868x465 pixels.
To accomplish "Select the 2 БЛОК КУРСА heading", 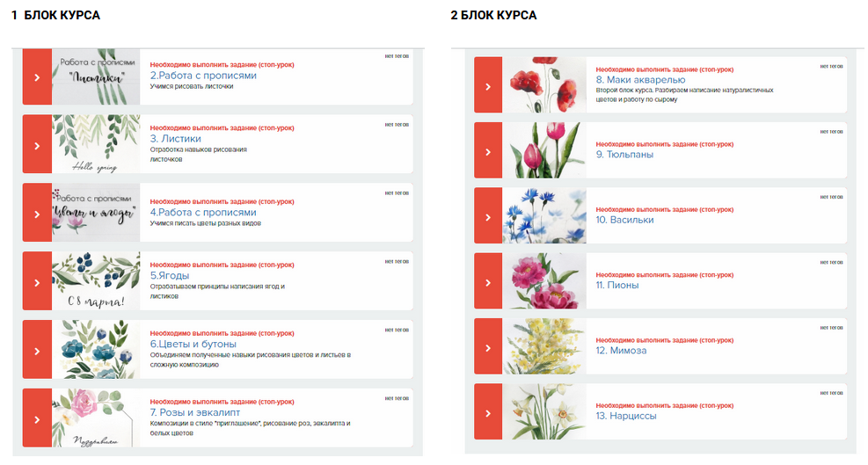I will 493,16.
